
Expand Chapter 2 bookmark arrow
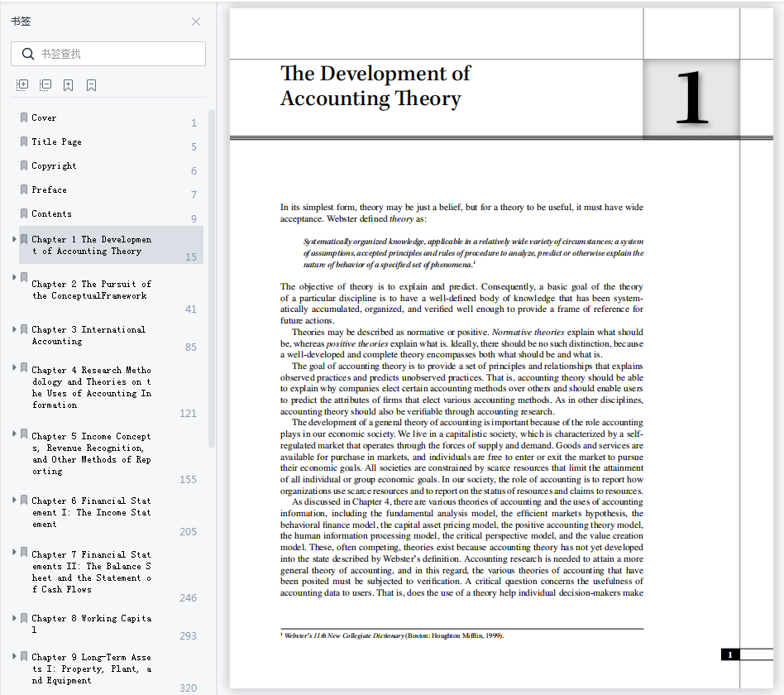[x=14, y=277]
